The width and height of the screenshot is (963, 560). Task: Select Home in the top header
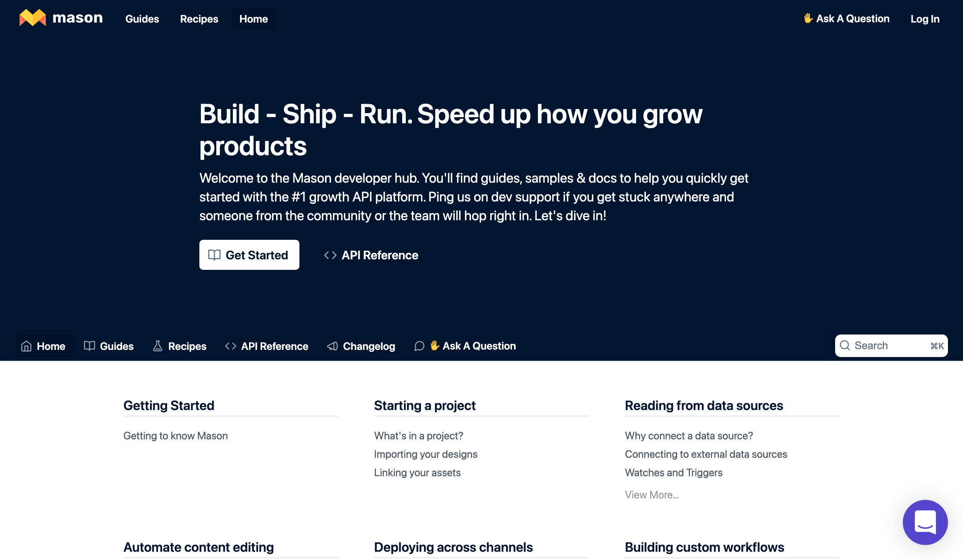(x=254, y=19)
